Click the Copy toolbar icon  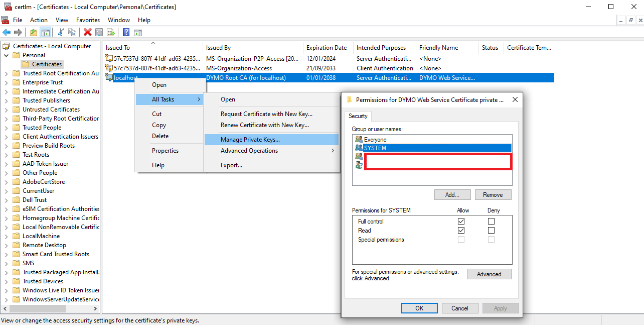tap(72, 32)
